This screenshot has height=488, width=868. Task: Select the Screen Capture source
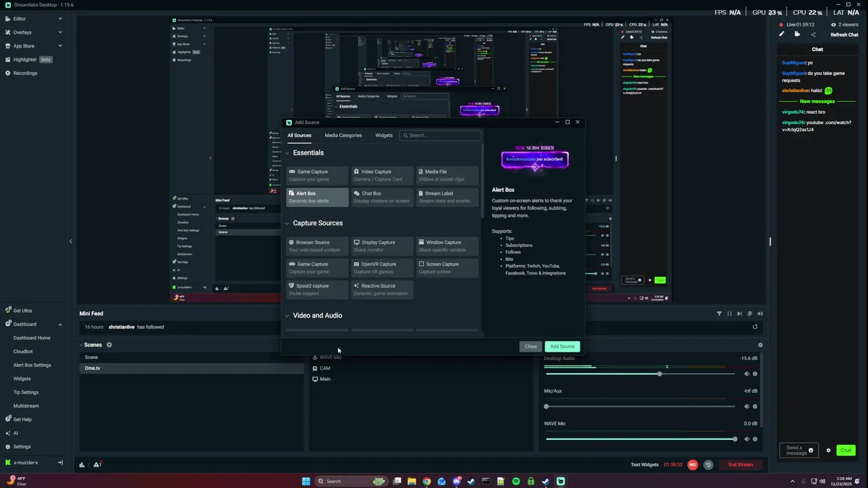447,267
